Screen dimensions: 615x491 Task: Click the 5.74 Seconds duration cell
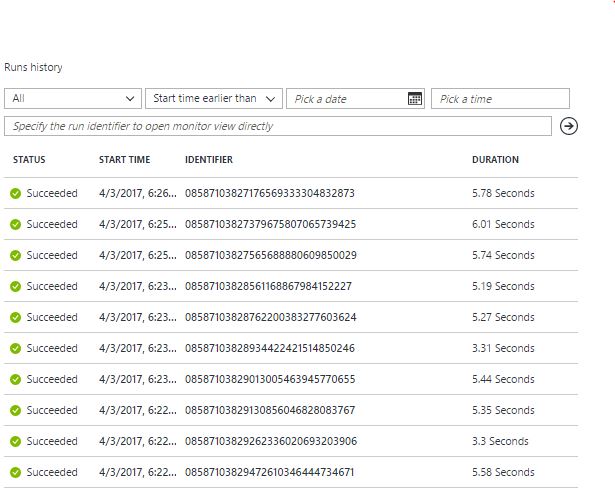pos(503,255)
